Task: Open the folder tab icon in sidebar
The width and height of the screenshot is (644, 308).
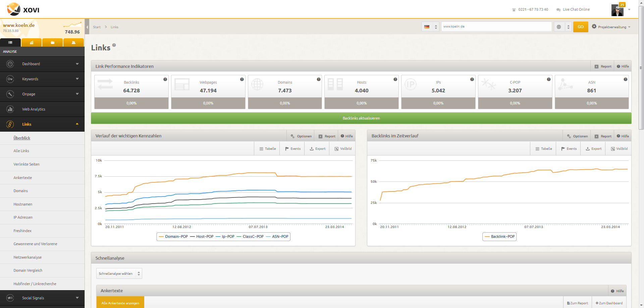Action: pyautogui.click(x=53, y=43)
